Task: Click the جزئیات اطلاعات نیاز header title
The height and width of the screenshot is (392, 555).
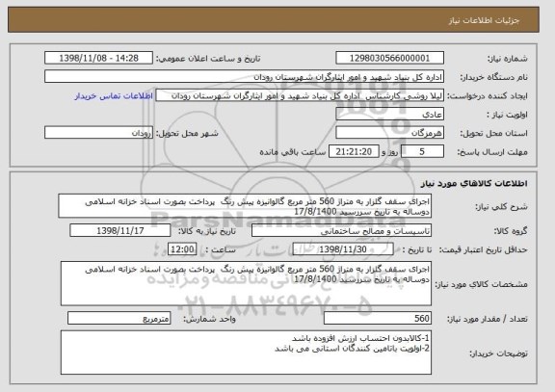Action: click(x=485, y=20)
